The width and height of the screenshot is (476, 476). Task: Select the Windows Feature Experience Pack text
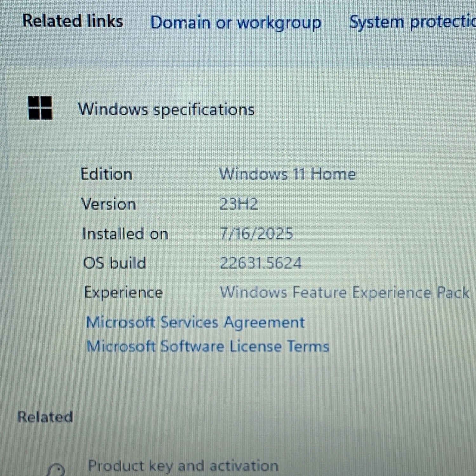point(345,293)
